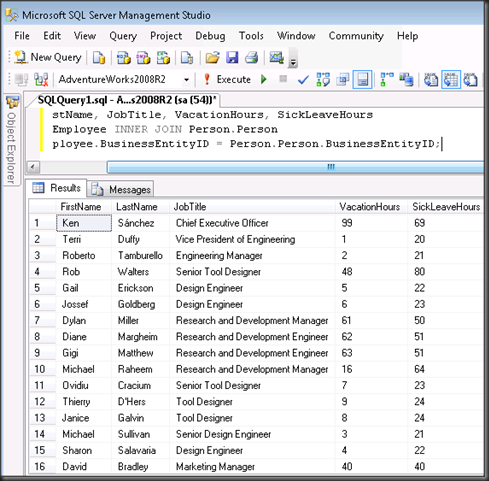Screen dimensions: 489x481
Task: Save the query with floppy disk icon
Action: [x=232, y=58]
